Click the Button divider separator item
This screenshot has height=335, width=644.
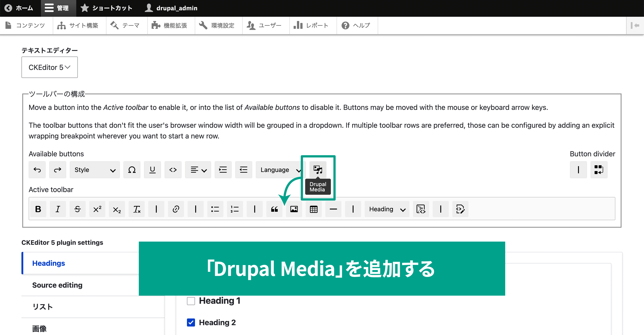[x=578, y=170]
